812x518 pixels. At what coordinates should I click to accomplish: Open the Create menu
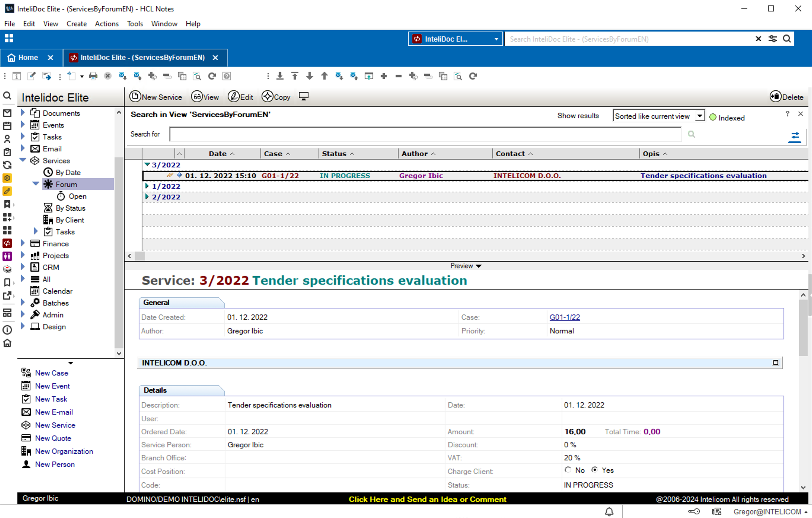(x=77, y=24)
